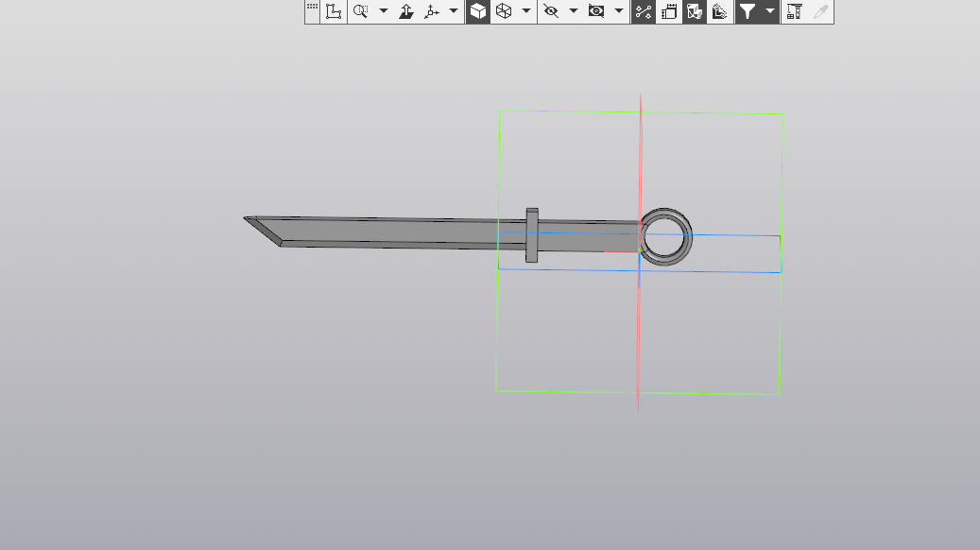
Task: Grab the toolbar drag handle dots
Action: [312, 7]
